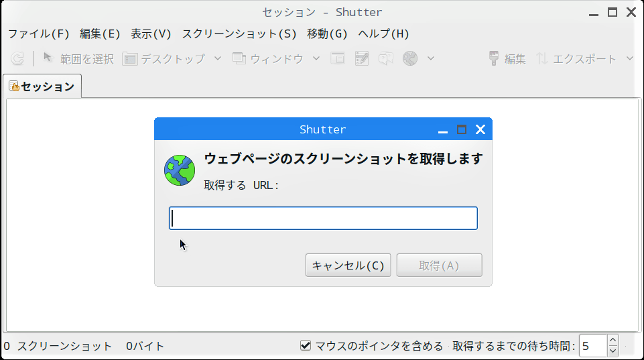Click the 編集 paintbrush edit icon

(494, 58)
